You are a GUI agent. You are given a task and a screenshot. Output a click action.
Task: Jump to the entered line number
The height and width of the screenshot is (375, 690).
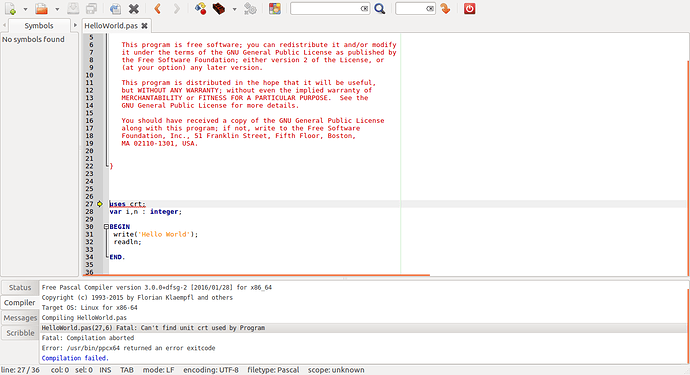coord(445,9)
